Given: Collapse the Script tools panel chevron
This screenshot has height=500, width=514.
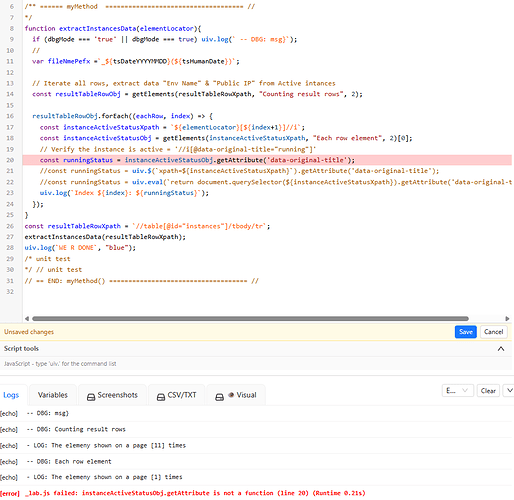Looking at the screenshot, I should pos(501,349).
